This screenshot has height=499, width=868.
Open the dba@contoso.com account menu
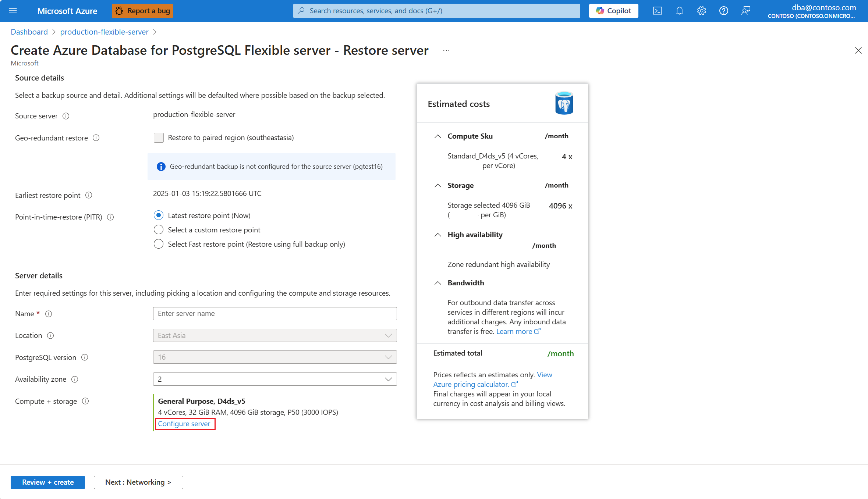pyautogui.click(x=811, y=11)
